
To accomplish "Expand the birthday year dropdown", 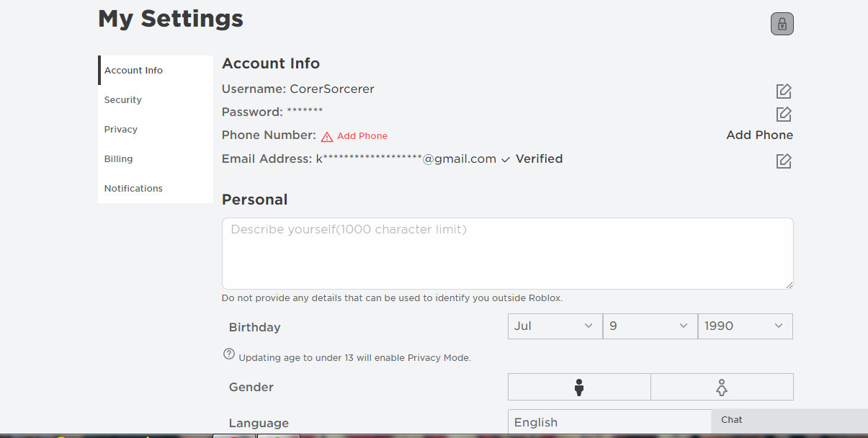I will 745,326.
